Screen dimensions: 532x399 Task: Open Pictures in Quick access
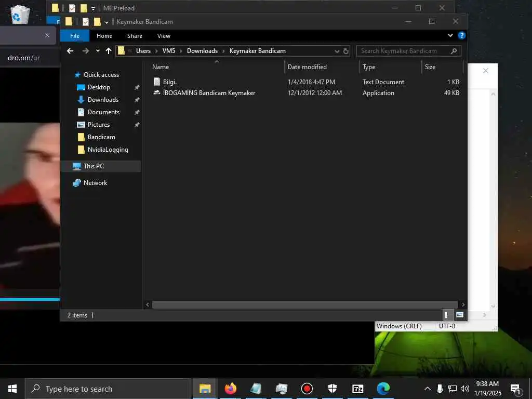pyautogui.click(x=98, y=125)
